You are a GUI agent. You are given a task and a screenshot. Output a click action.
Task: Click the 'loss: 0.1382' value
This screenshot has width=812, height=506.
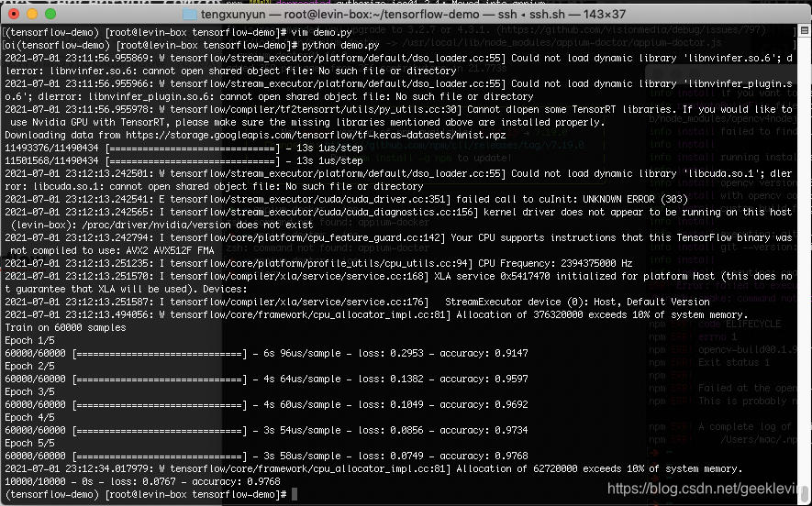click(x=391, y=379)
